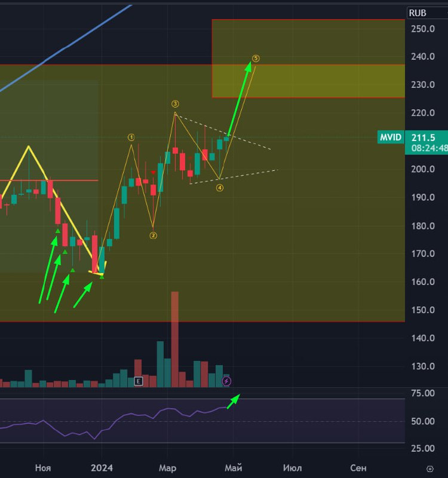The width and height of the screenshot is (448, 478).
Task: Select the wave 1 circled label
Action: pyautogui.click(x=131, y=137)
